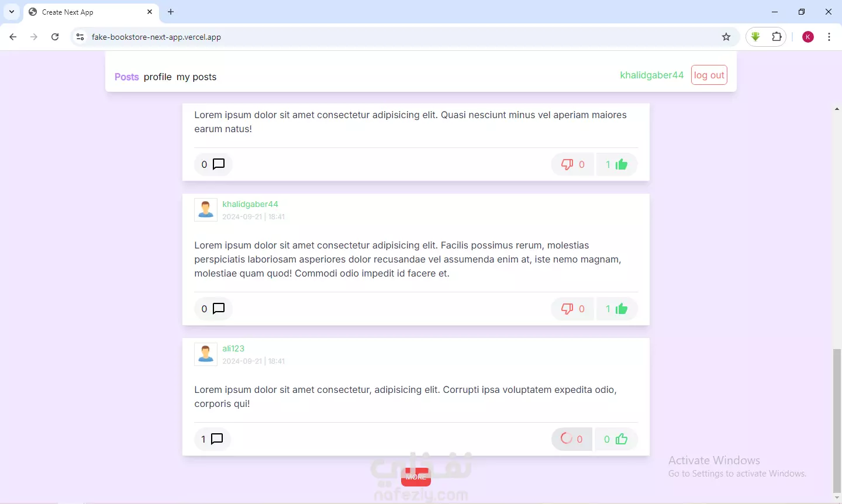Screen dimensions: 842x504
Task: Click the scrollbar down arrow
Action: tap(837, 498)
